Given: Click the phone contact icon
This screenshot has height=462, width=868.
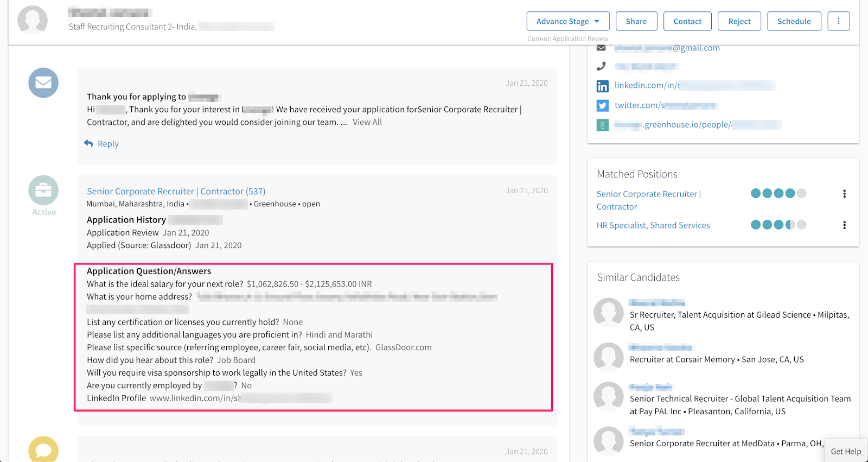Looking at the screenshot, I should pos(601,66).
